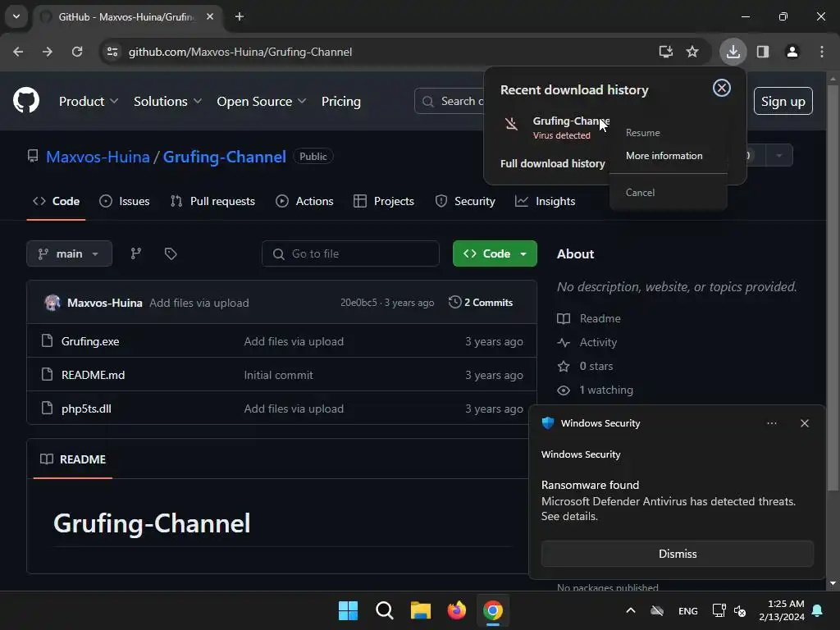This screenshot has height=630, width=840.
Task: Click the GitHub header Search box
Action: point(450,101)
